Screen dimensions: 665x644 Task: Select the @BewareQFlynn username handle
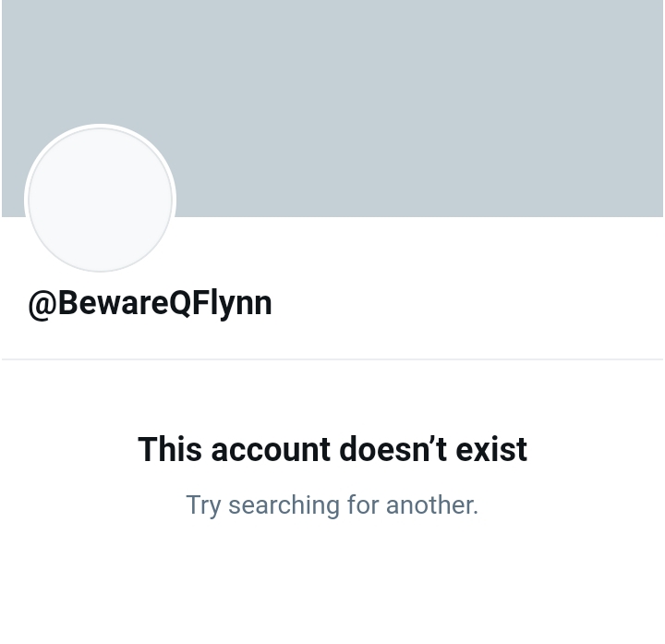pos(150,304)
